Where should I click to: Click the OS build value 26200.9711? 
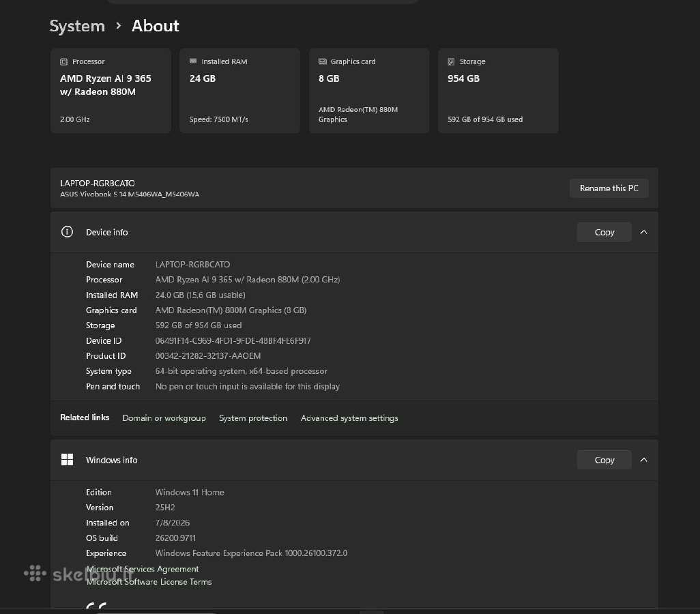tap(175, 538)
